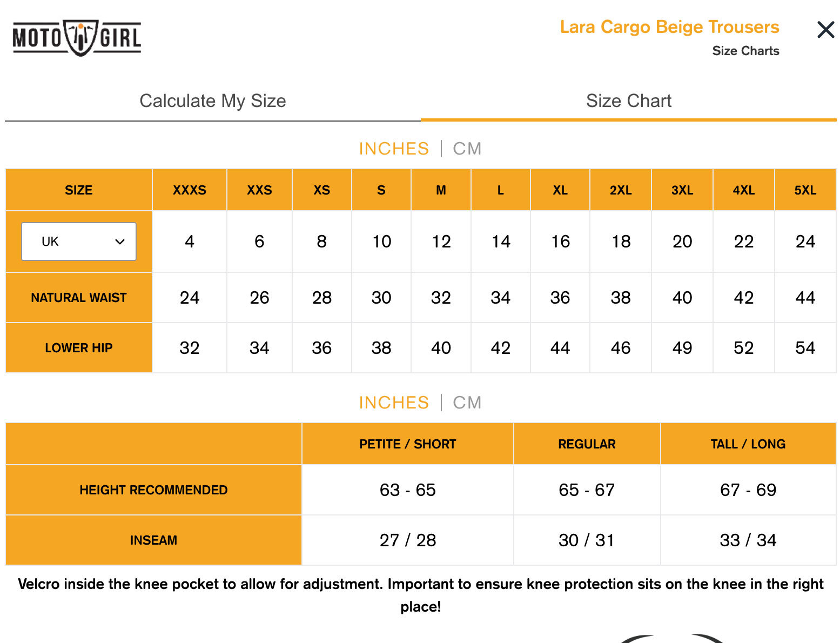Click the TALL / LONG column header
Image resolution: width=840 pixels, height=643 pixels.
coord(748,444)
